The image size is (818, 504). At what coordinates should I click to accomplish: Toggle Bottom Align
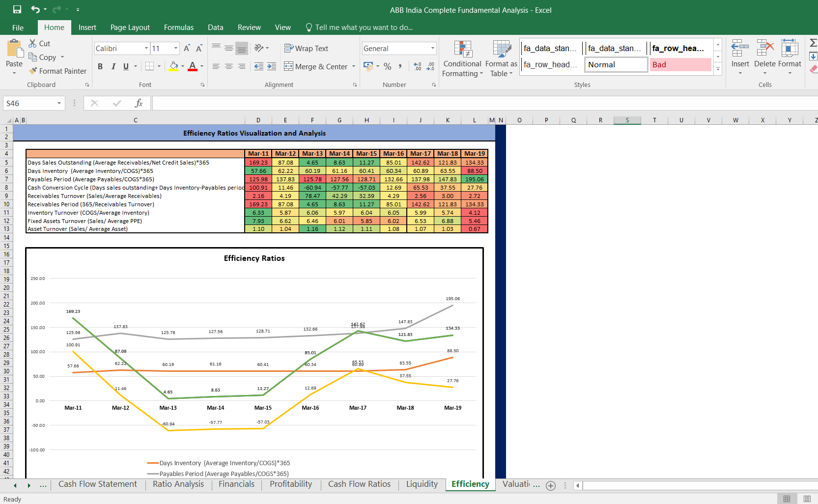point(242,48)
